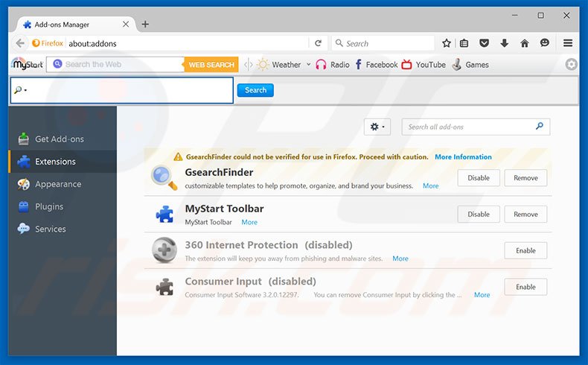The width and height of the screenshot is (588, 365).
Task: Click the Consumer Input puzzle icon
Action: point(164,287)
